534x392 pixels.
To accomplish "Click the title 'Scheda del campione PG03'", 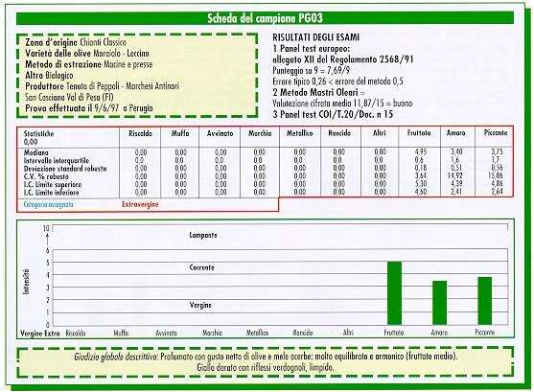I will tap(265, 18).
